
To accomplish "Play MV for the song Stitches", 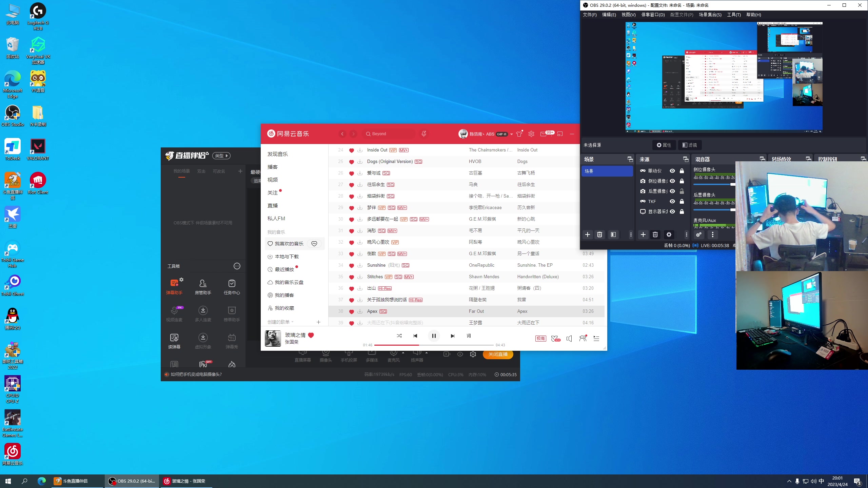I will (409, 277).
